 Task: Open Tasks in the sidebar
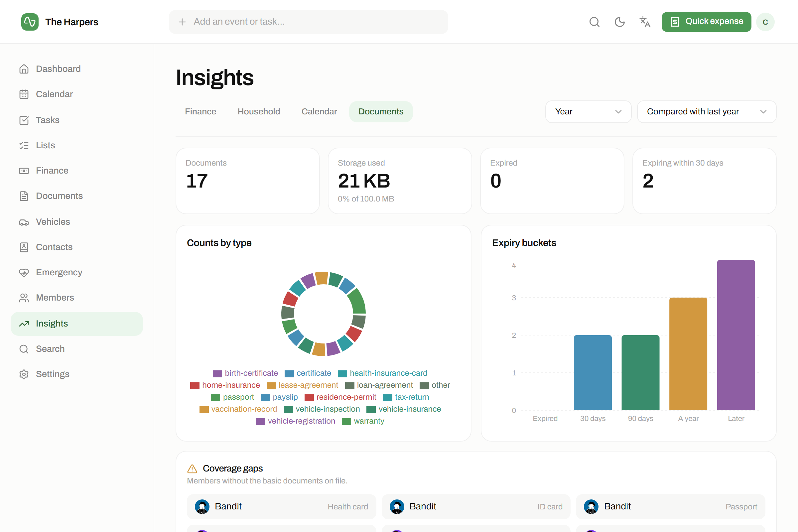point(77,120)
